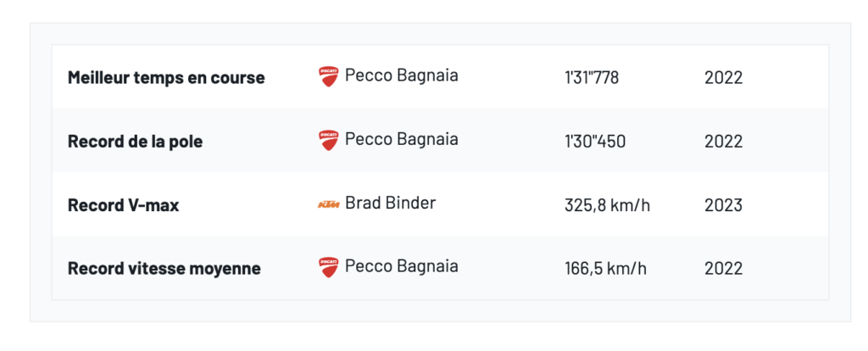
Task: Select the 325,8 km/h top speed value
Action: (607, 205)
